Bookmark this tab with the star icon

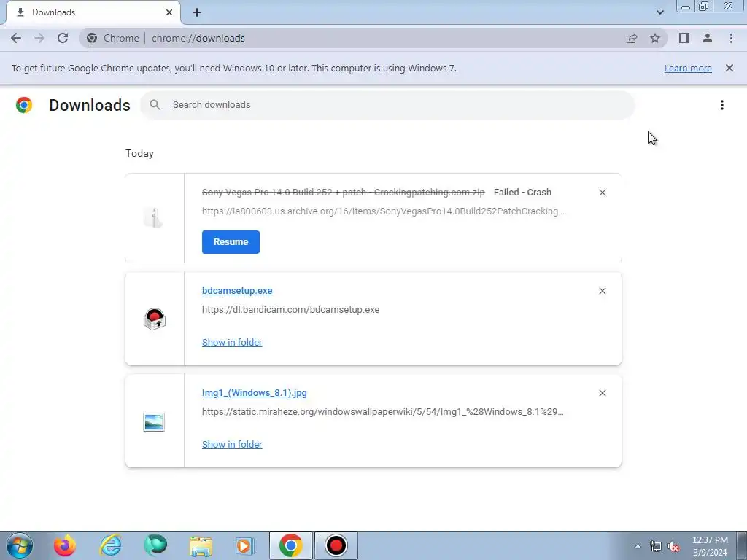(x=655, y=38)
